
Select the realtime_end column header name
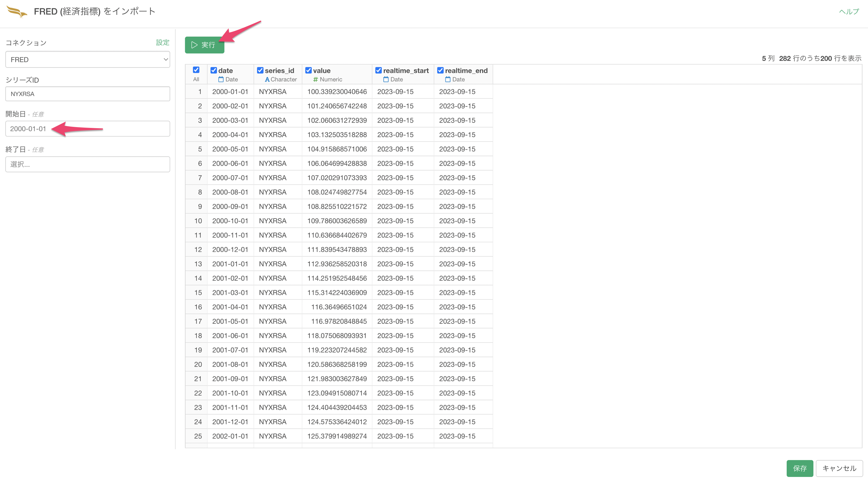click(x=466, y=70)
